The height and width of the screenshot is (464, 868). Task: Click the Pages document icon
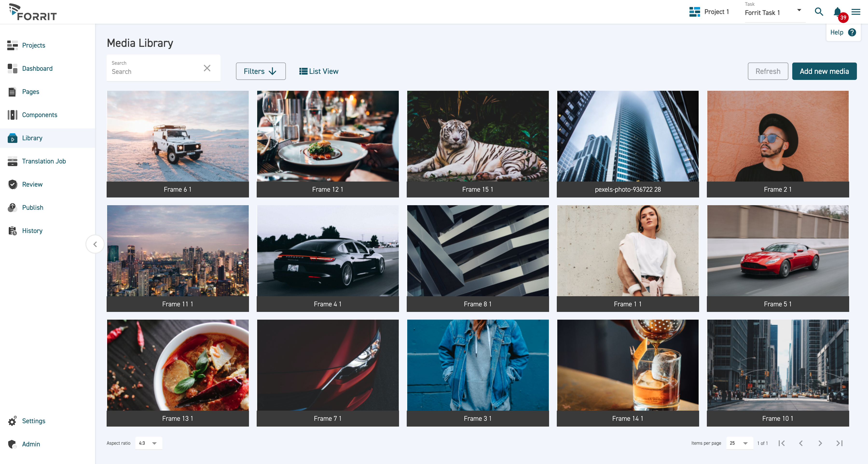tap(13, 92)
